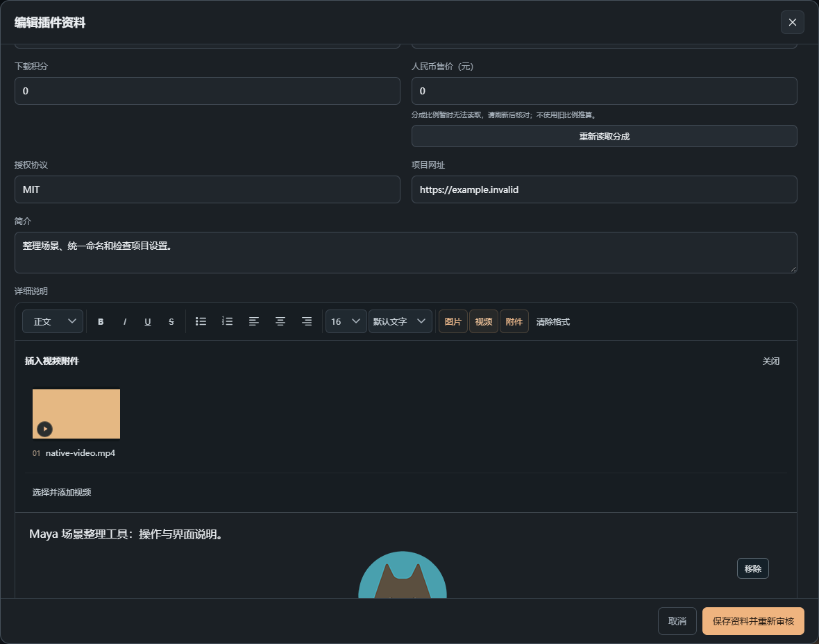Click the 图片 insert image button
Viewport: 819px width, 644px height.
[453, 322]
